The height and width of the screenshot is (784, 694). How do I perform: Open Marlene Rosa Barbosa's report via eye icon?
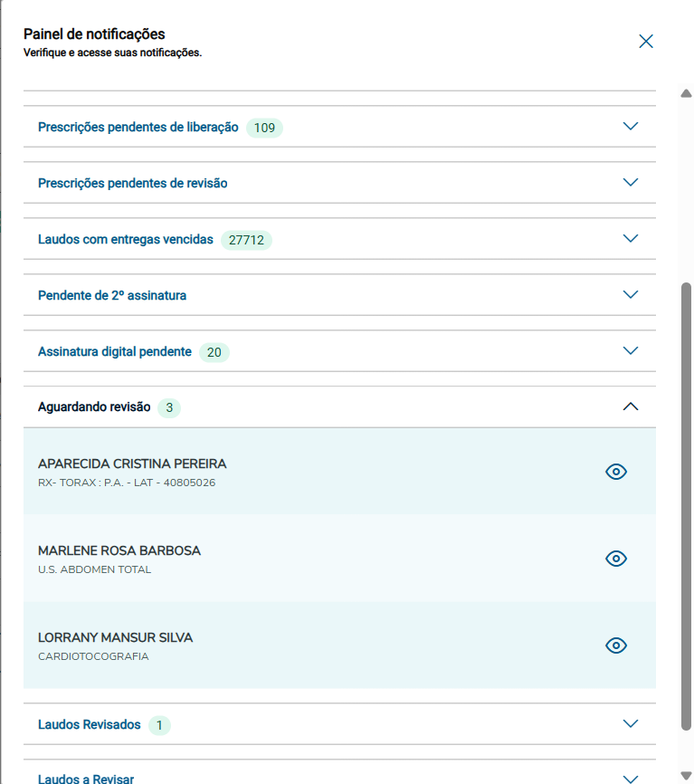click(x=616, y=559)
